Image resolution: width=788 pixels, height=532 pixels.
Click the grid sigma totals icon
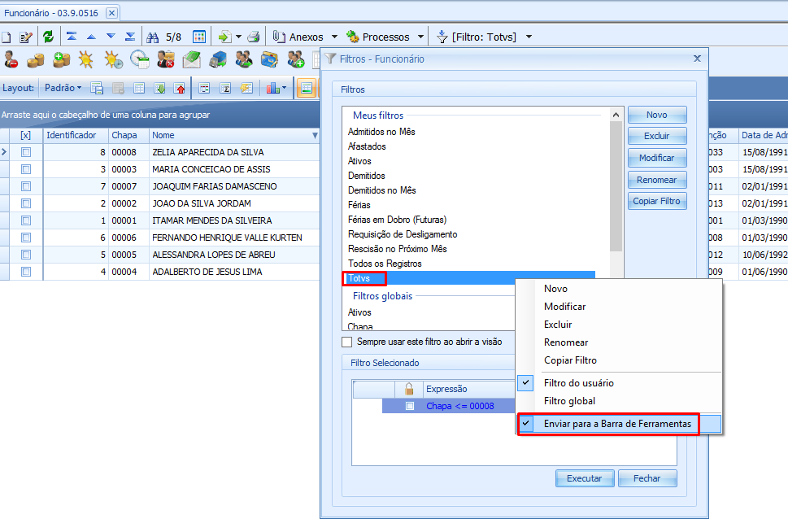coord(225,89)
